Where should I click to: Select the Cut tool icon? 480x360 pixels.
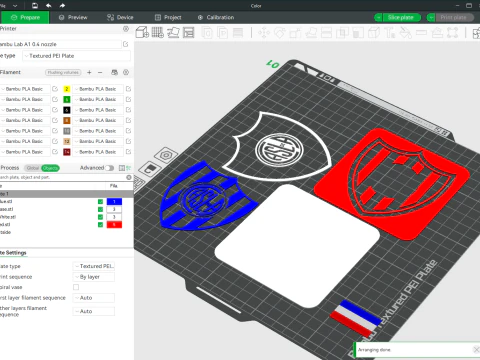click(x=326, y=33)
